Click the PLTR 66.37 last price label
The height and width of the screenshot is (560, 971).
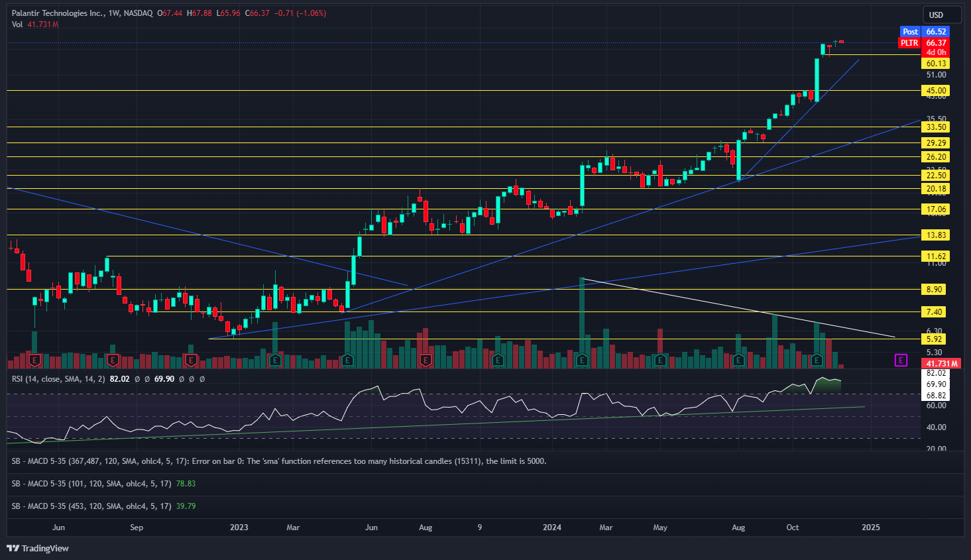click(x=924, y=43)
